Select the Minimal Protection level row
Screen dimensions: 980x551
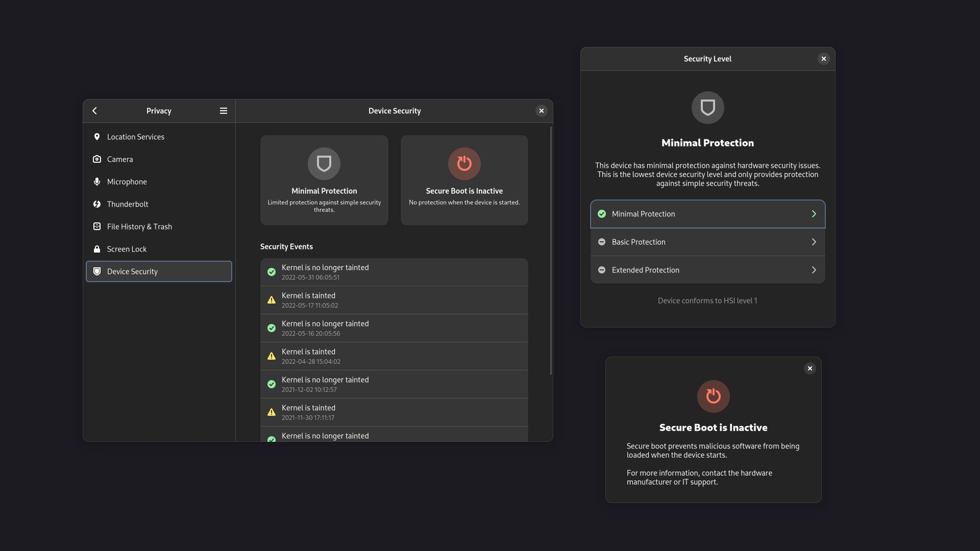point(707,214)
